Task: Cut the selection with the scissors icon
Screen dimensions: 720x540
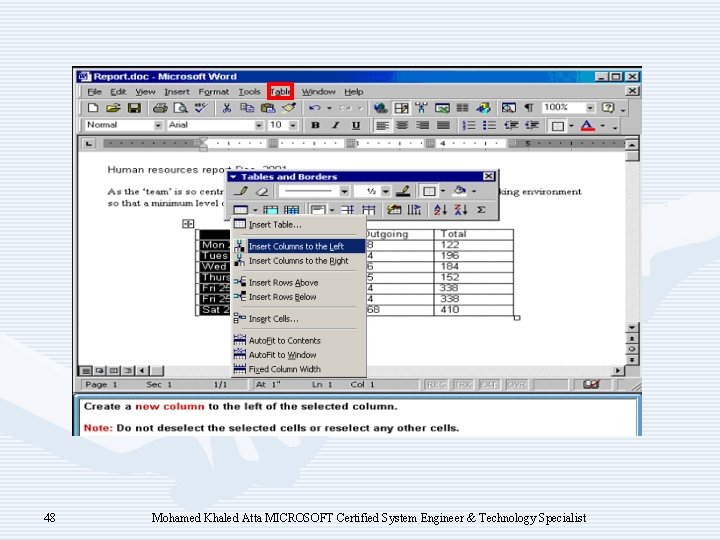Action: point(226,108)
